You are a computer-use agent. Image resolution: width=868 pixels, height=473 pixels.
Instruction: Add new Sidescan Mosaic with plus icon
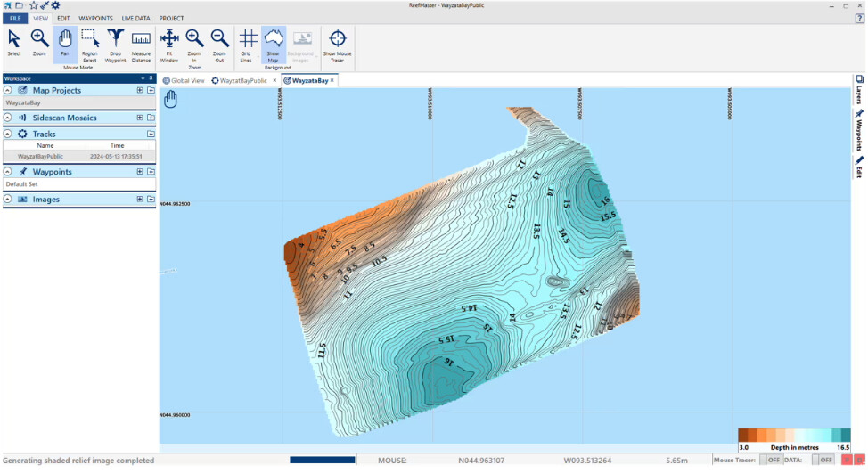[x=151, y=118]
